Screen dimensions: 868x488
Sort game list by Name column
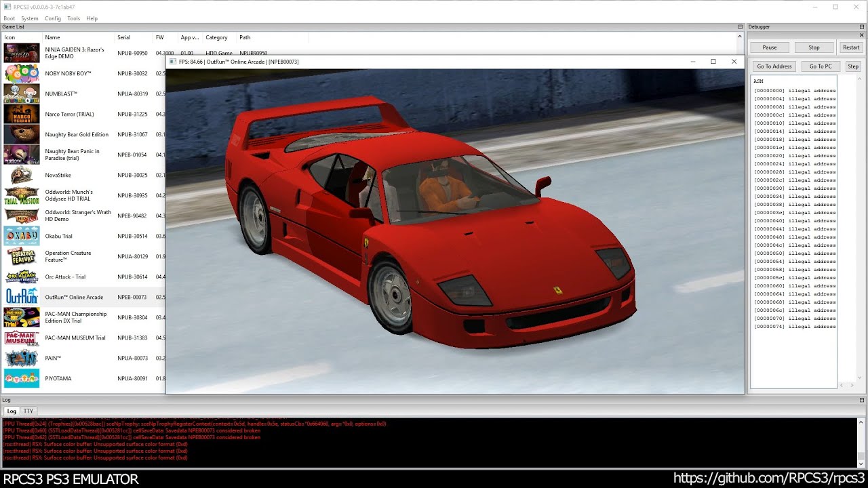(78, 37)
